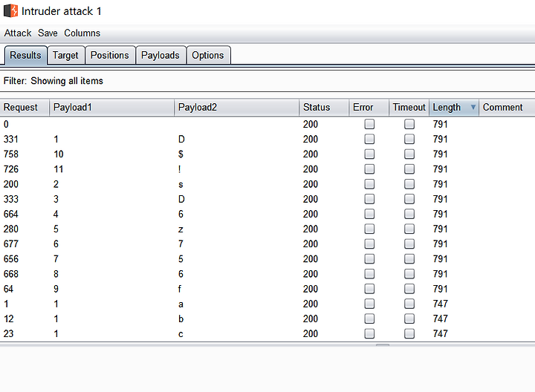Sort by the Error column header
This screenshot has height=392, width=535.
coord(369,108)
